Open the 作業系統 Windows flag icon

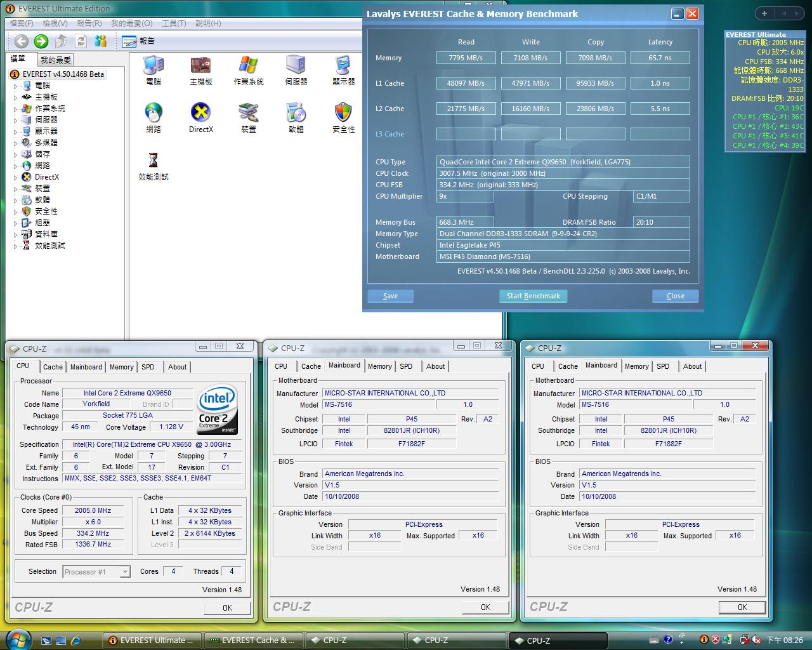248,71
